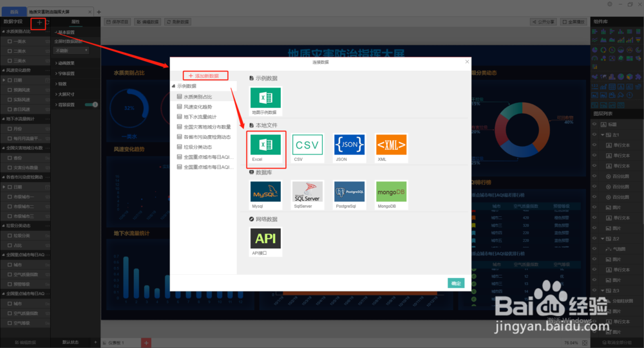Click the plus icon beside 数据字段
The height and width of the screenshot is (348, 644).
(39, 22)
